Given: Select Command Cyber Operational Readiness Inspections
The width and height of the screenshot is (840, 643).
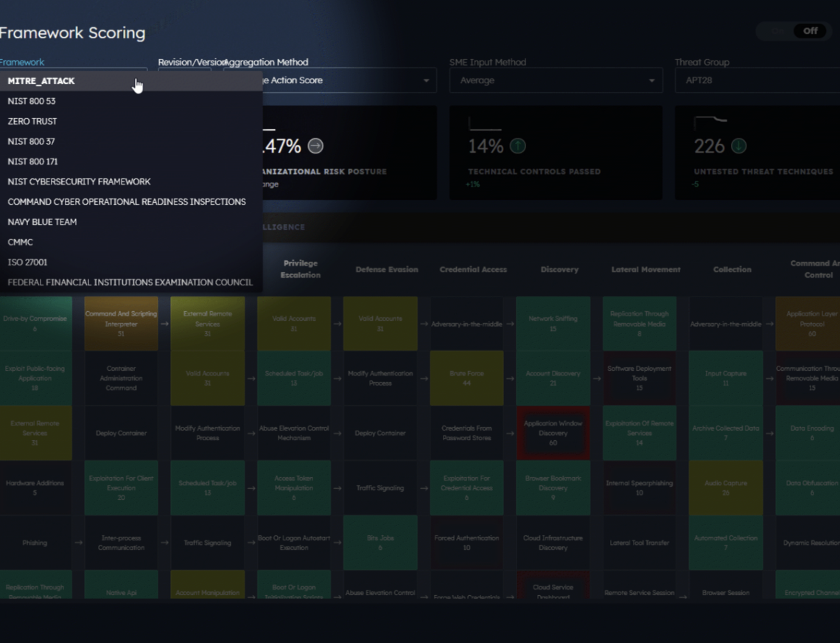Looking at the screenshot, I should click(131, 201).
